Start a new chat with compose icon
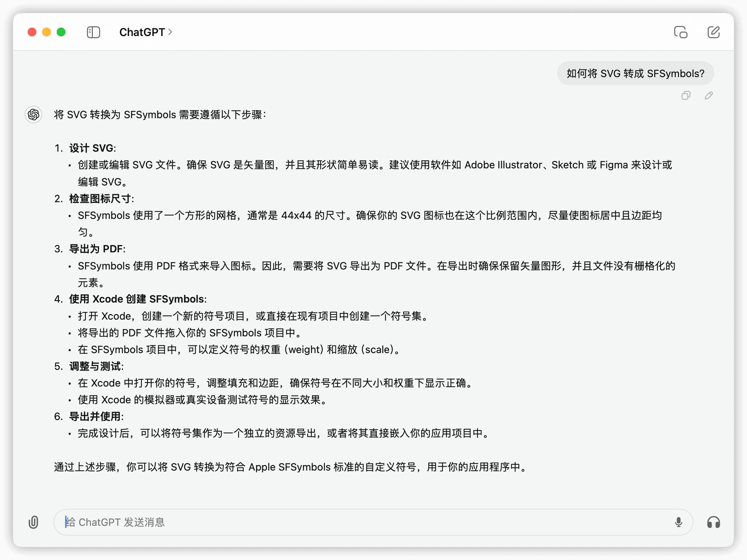Image resolution: width=747 pixels, height=560 pixels. point(713,32)
